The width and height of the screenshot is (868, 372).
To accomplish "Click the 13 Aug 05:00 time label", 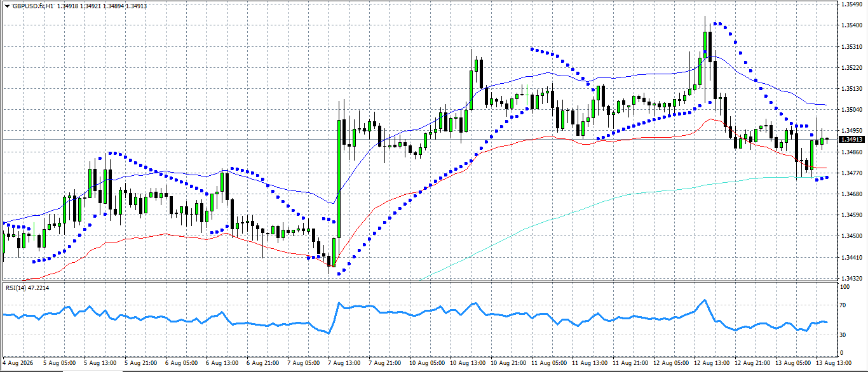I will click(792, 363).
